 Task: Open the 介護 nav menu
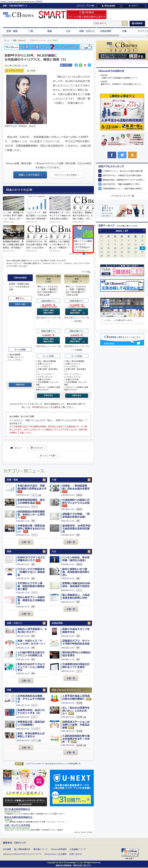click(31, 31)
